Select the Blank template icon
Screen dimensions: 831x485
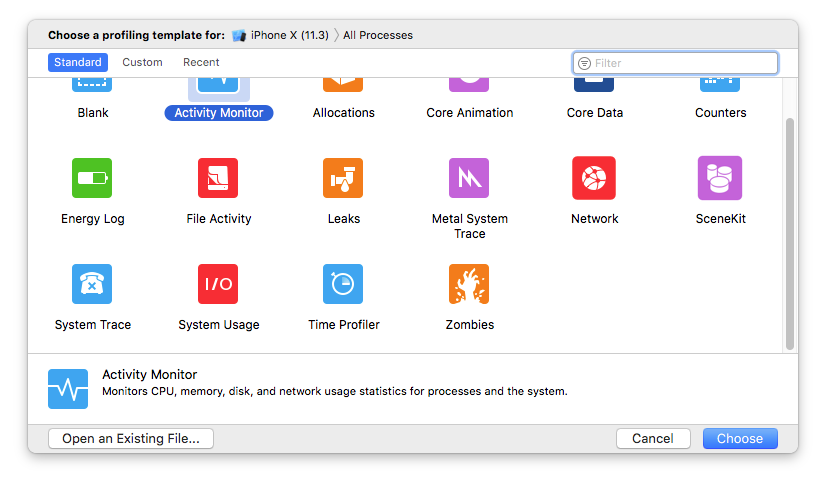point(92,85)
